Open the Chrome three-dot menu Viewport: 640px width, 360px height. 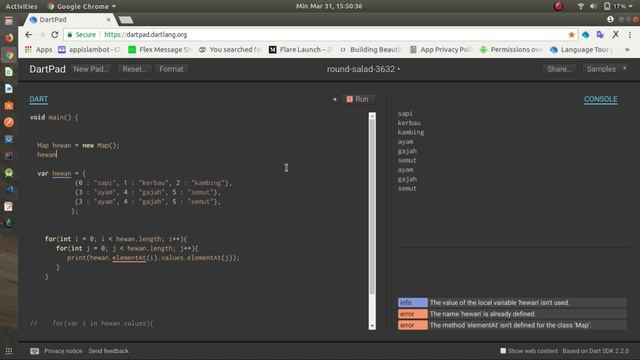630,35
